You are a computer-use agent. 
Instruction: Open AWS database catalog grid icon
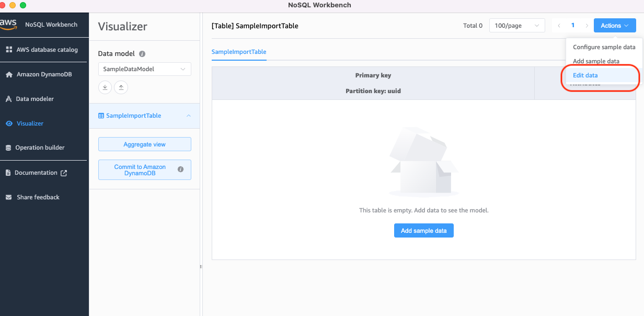point(9,50)
